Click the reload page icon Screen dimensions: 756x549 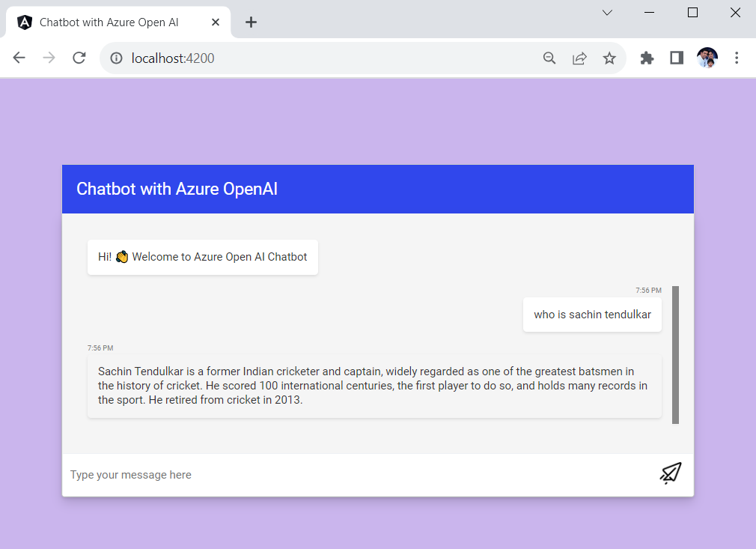pyautogui.click(x=79, y=58)
